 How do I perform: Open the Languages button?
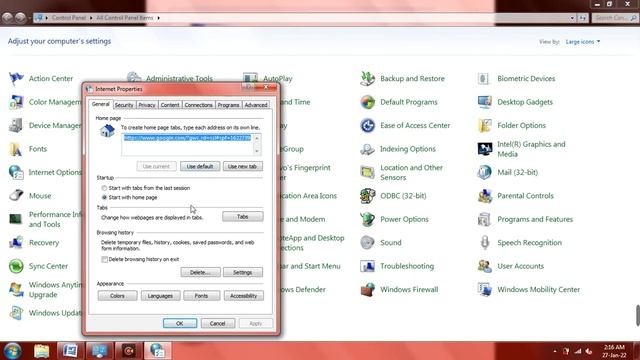[x=160, y=296]
